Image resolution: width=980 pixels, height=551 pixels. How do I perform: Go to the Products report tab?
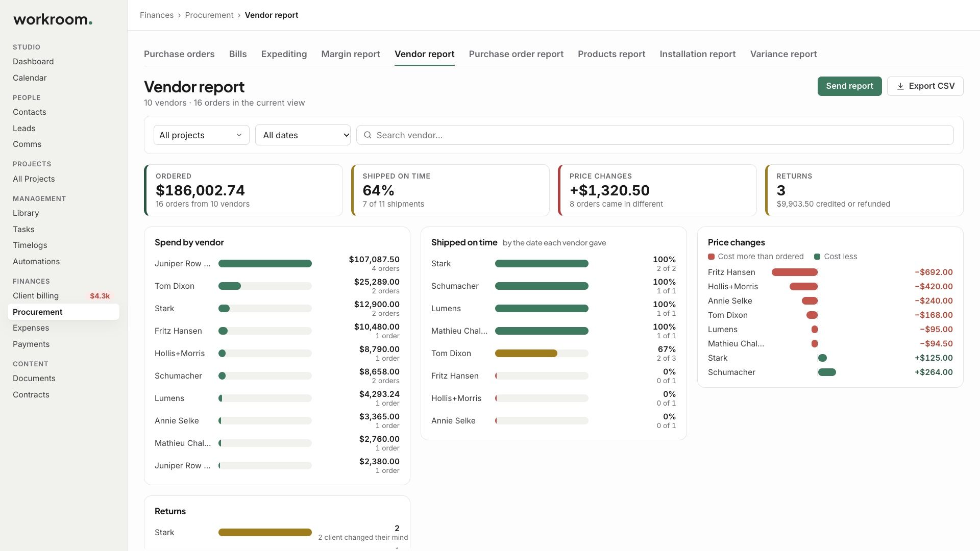click(611, 54)
